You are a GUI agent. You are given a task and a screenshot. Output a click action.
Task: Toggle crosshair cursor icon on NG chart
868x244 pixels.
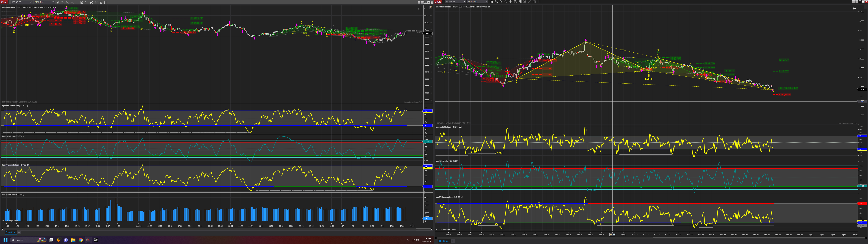coord(510,2)
